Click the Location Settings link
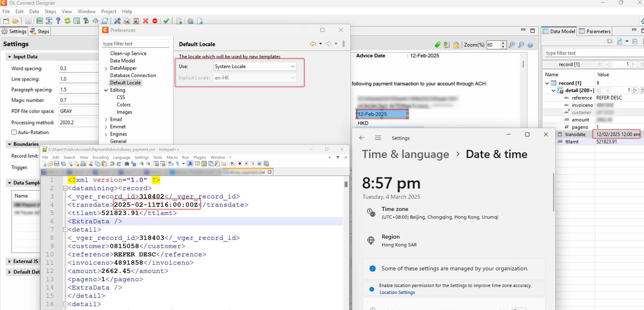 tap(397, 292)
